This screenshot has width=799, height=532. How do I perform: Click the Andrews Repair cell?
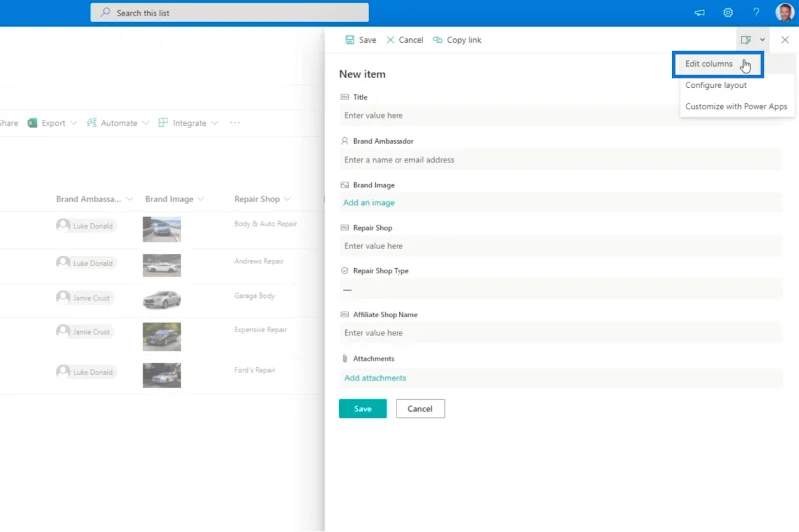tap(259, 261)
